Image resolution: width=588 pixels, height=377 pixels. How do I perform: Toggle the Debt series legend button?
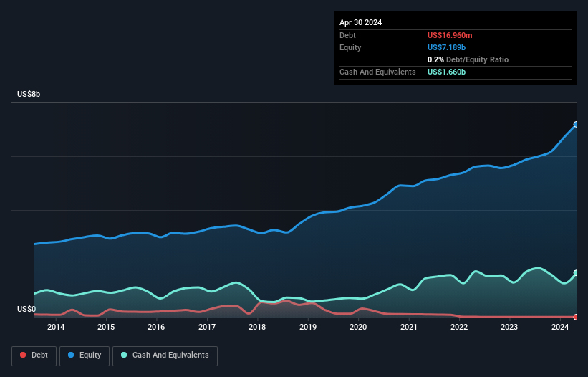tap(34, 355)
